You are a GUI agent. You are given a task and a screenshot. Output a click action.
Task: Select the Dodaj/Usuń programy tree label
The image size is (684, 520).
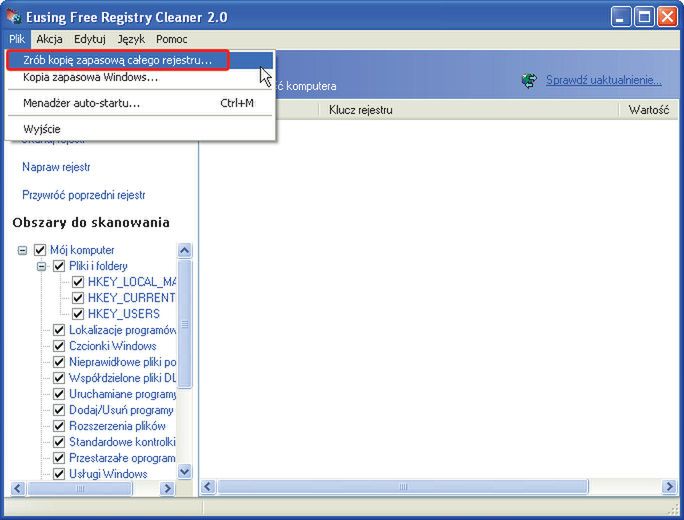pos(121,410)
